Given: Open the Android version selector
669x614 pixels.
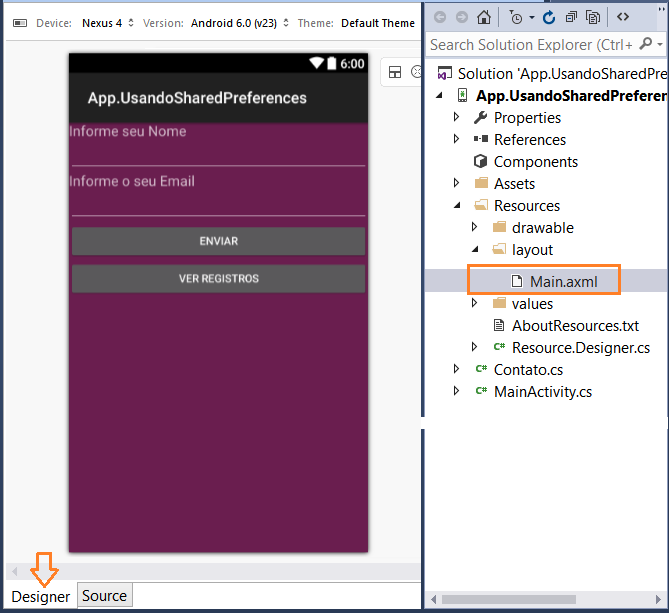Looking at the screenshot, I should coord(239,23).
